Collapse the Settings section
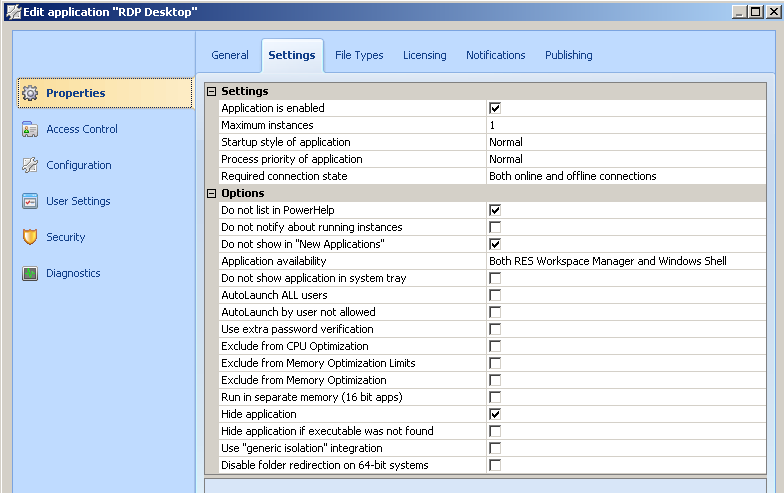Viewport: 784px width, 493px height. (211, 91)
